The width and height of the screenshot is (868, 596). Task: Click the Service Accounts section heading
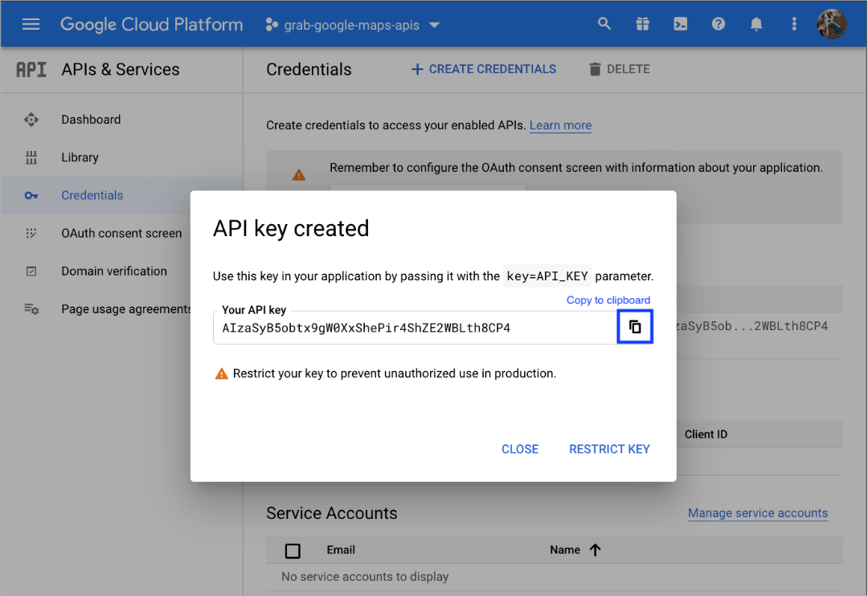click(332, 513)
